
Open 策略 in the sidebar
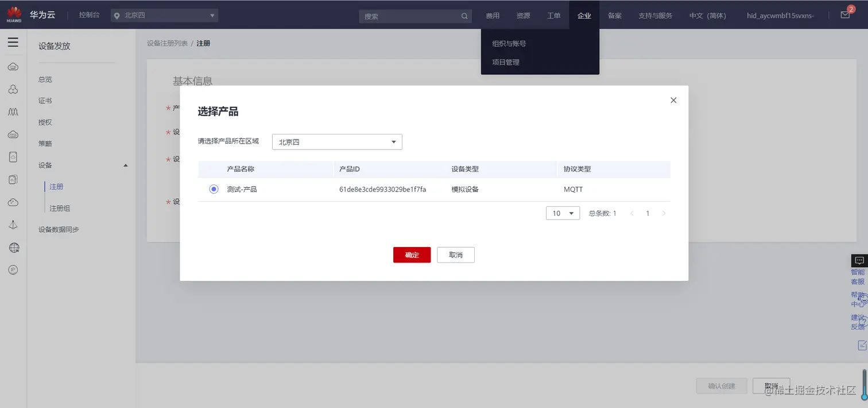[x=45, y=144]
